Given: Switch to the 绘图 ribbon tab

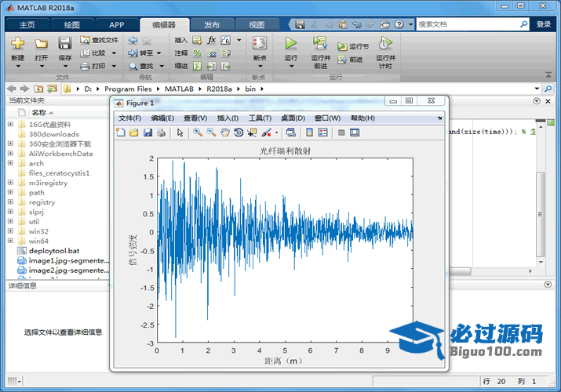Looking at the screenshot, I should (71, 24).
